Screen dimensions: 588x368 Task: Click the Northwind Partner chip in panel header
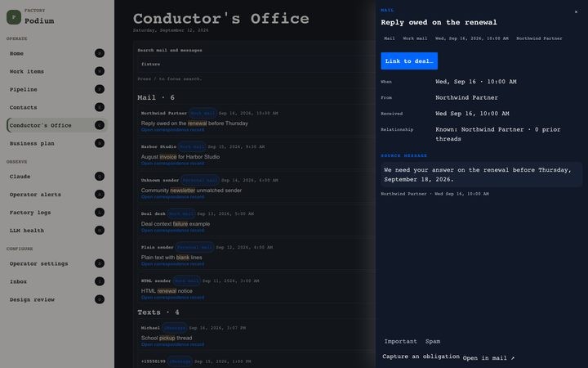pyautogui.click(x=539, y=38)
